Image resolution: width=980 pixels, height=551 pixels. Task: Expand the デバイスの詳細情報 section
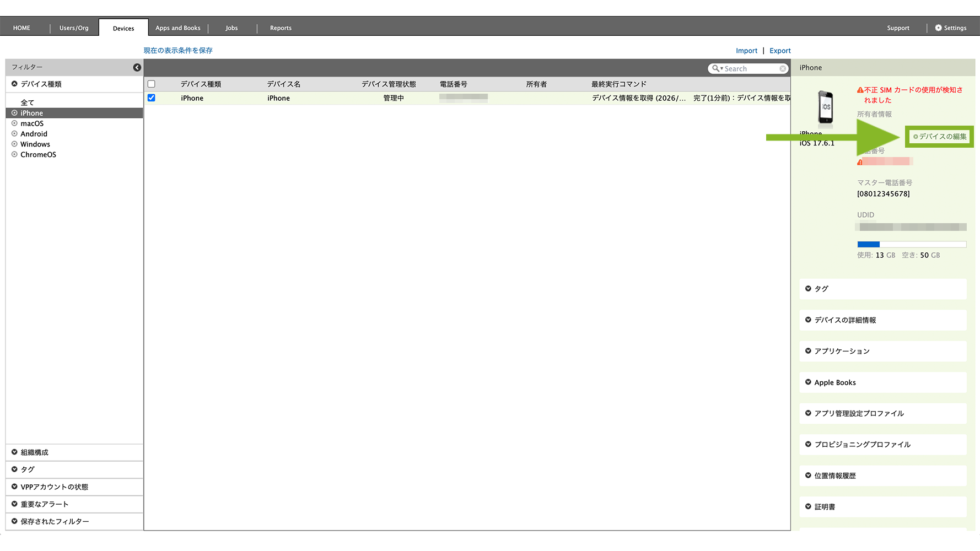845,320
